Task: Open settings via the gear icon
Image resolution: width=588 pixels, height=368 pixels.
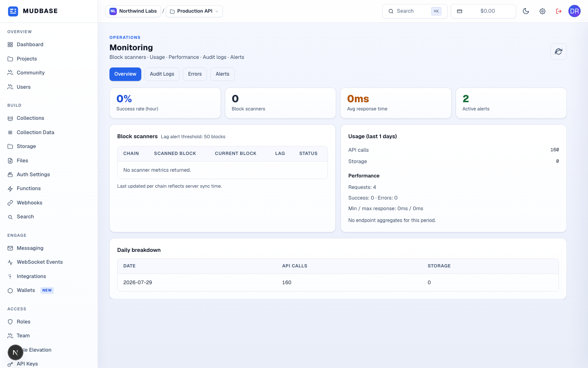Action: (x=542, y=11)
